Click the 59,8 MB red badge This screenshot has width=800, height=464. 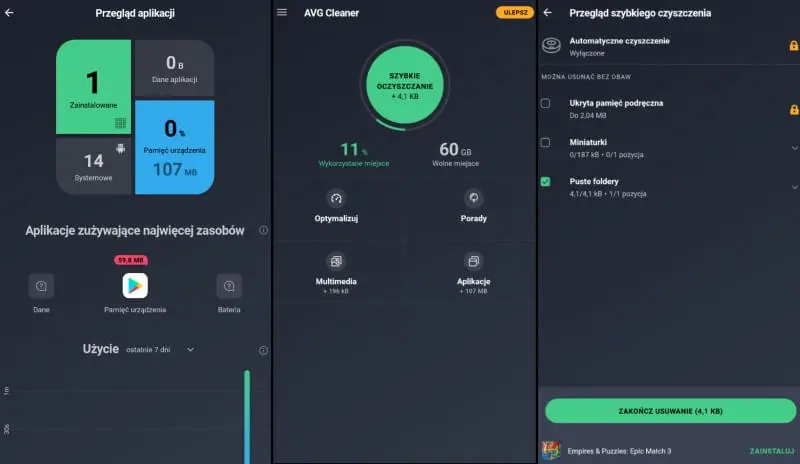(131, 260)
